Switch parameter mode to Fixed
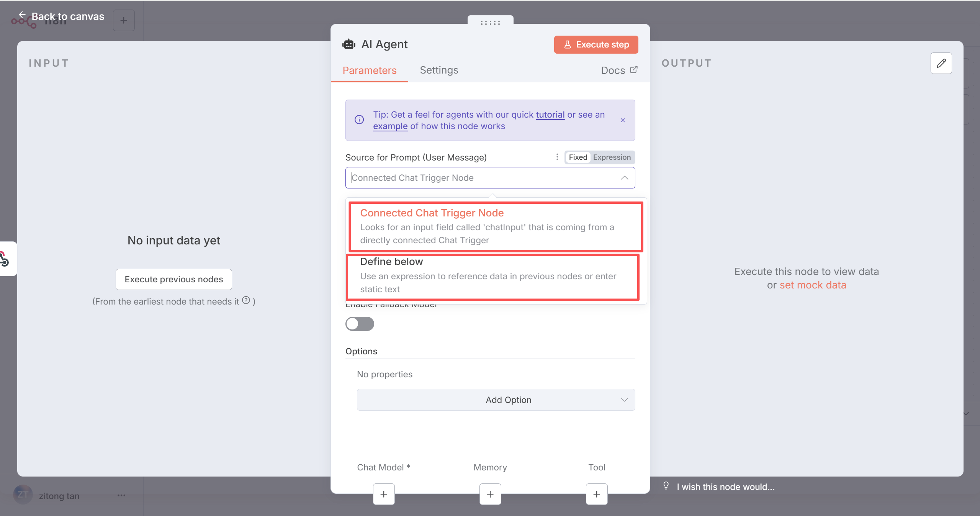Viewport: 980px width, 516px height. click(x=578, y=157)
